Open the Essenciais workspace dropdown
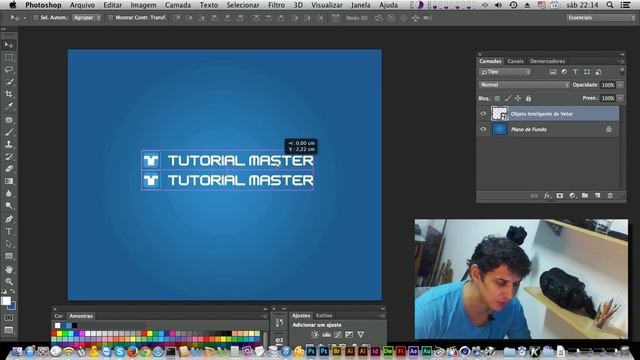 [x=601, y=18]
